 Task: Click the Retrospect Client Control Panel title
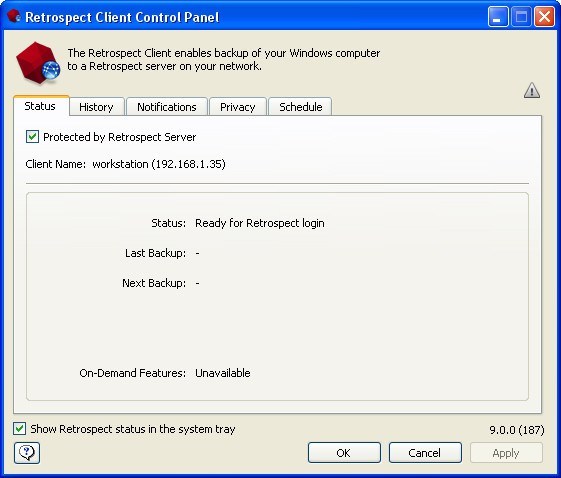pyautogui.click(x=122, y=18)
